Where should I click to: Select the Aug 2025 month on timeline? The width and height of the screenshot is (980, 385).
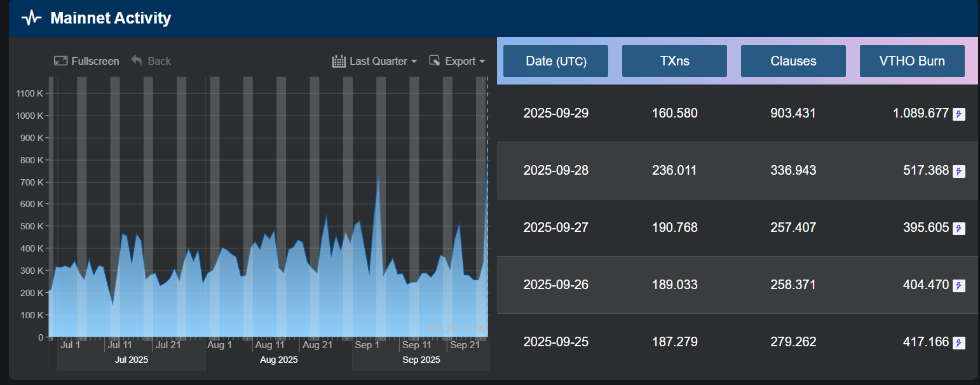click(278, 360)
